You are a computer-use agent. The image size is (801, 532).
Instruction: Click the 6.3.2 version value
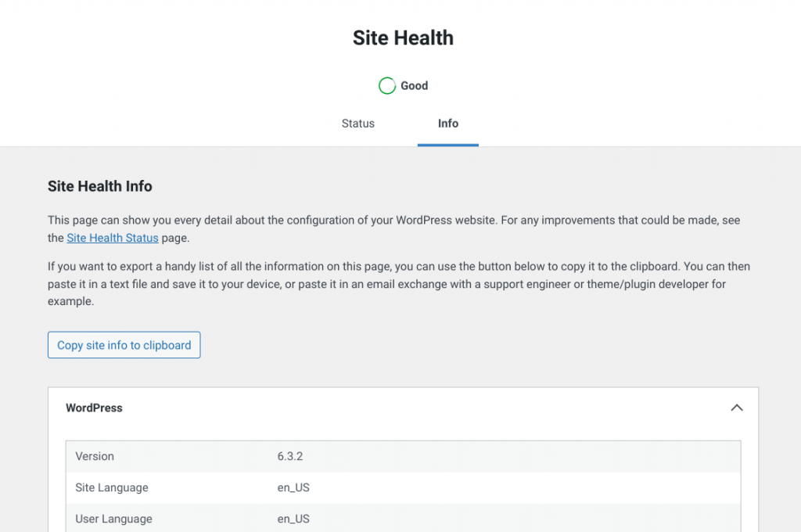tap(290, 456)
